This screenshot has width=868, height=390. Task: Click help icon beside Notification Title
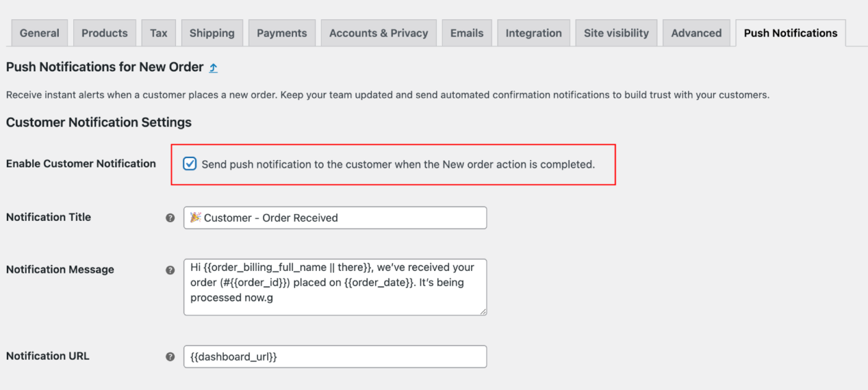pyautogui.click(x=170, y=218)
